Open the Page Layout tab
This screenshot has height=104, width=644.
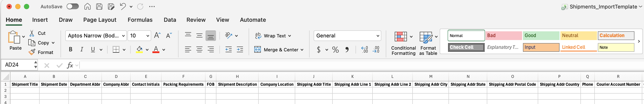100,20
